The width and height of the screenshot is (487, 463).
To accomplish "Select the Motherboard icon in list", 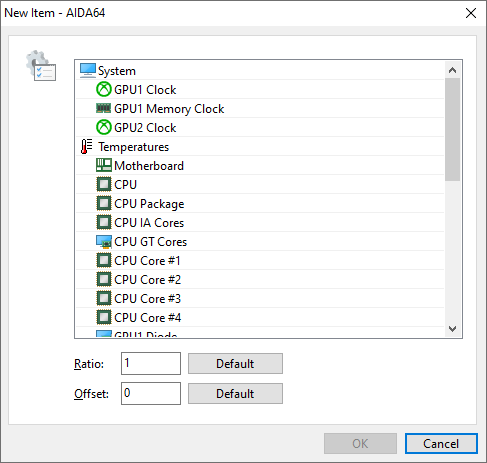I will tap(104, 165).
